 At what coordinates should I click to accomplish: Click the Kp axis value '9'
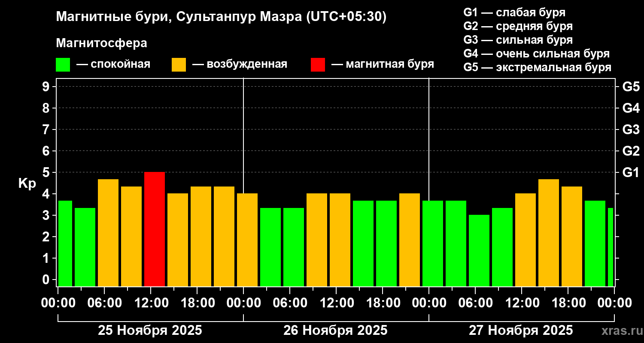pyautogui.click(x=47, y=87)
